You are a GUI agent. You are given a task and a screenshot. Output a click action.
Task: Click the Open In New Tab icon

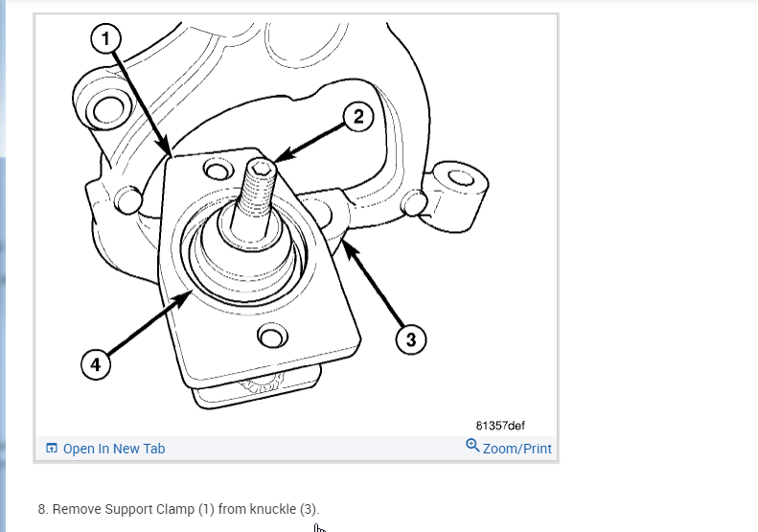(51, 449)
